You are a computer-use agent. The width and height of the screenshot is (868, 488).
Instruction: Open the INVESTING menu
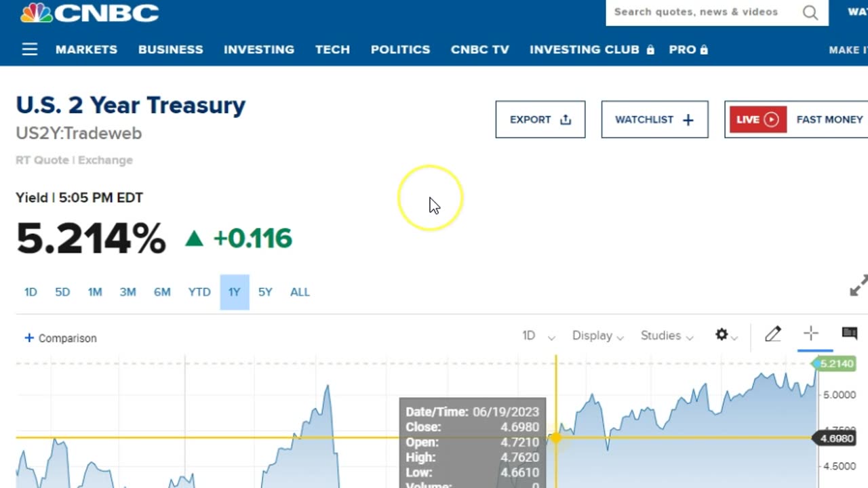[x=259, y=49]
